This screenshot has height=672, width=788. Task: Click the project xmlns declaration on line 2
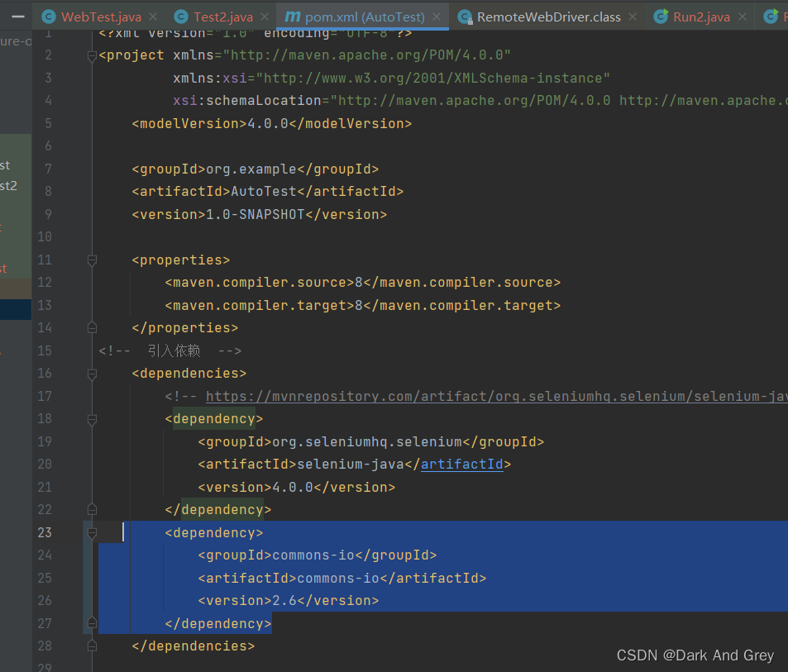(304, 55)
